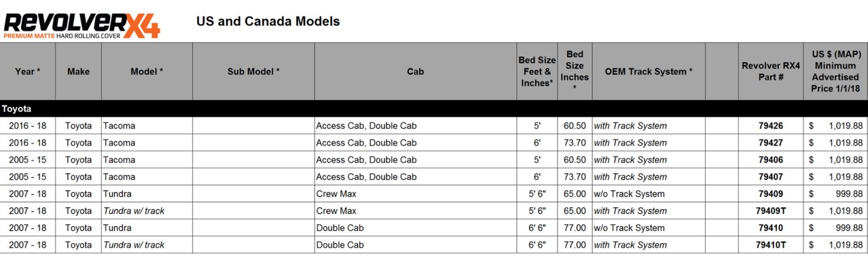Image resolution: width=868 pixels, height=256 pixels.
Task: Select the Revolver RX4 Part # header
Action: pos(771,71)
